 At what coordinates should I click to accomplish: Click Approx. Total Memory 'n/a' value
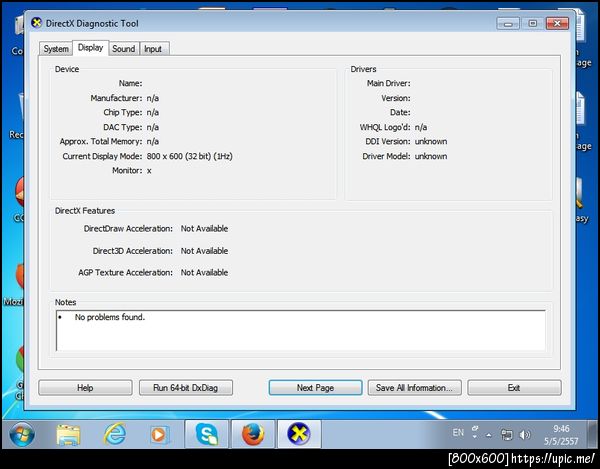(x=153, y=142)
